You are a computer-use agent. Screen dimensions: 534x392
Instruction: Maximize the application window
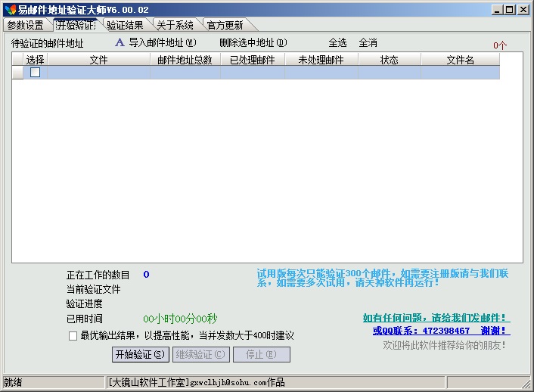[510, 10]
